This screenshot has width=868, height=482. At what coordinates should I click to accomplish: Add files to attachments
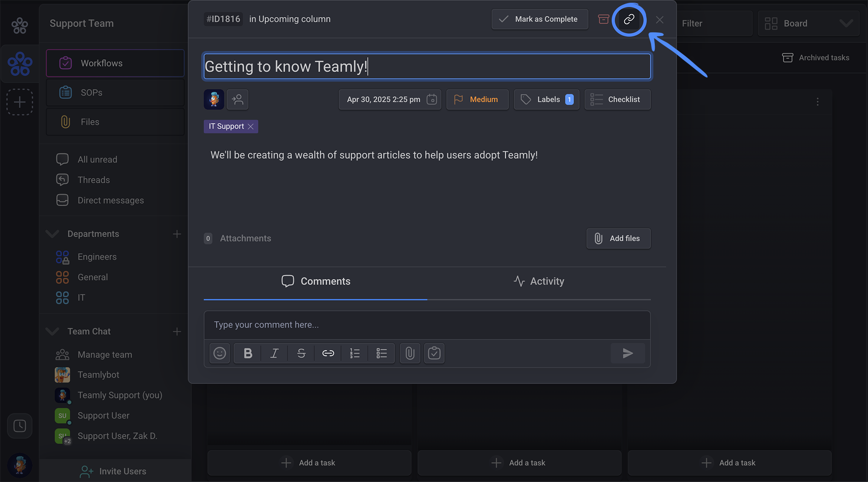[x=618, y=238]
